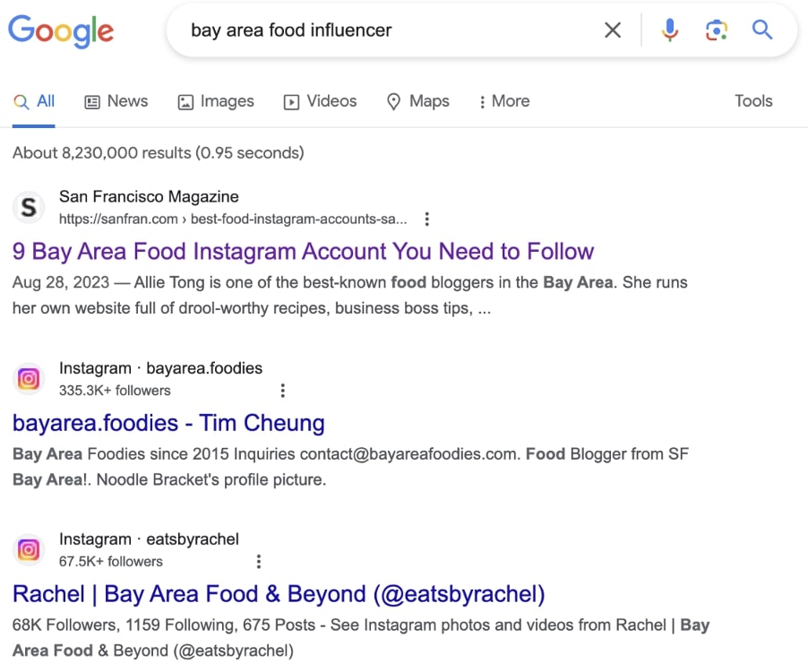Click the Google logo
Viewport: 808px width, 672px height.
click(x=61, y=31)
